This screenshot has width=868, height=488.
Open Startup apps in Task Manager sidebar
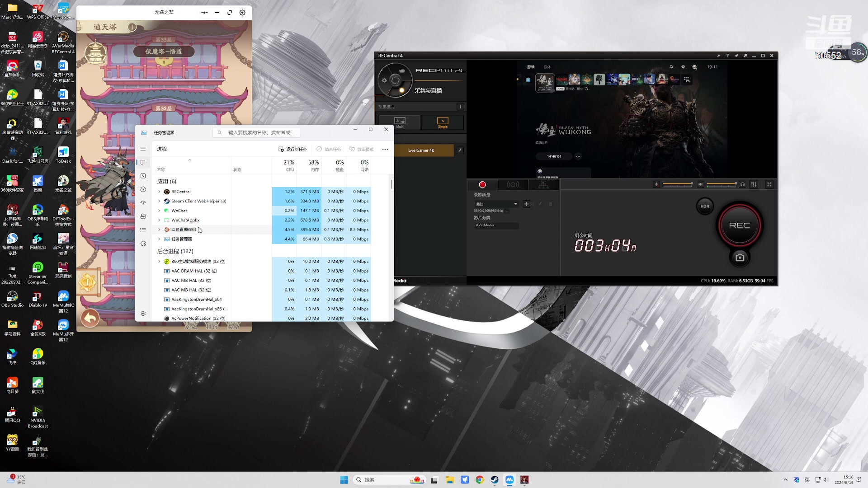pos(143,203)
